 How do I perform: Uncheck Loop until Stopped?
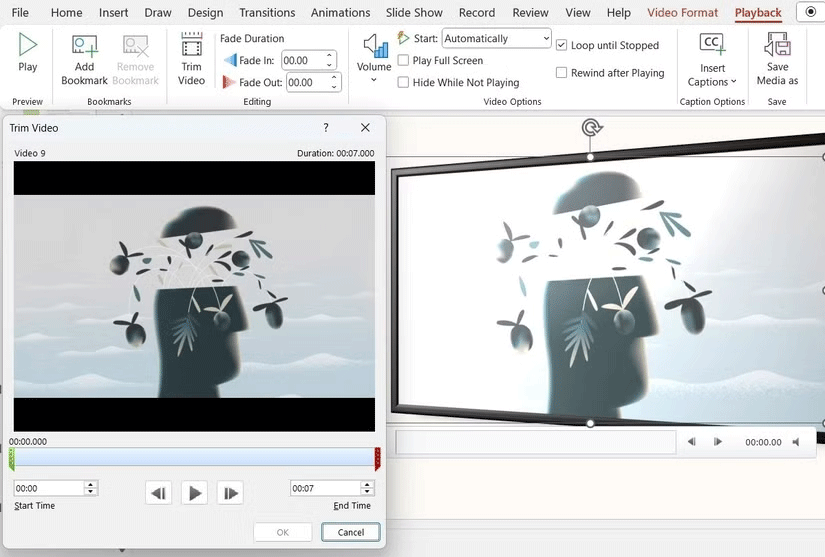[x=562, y=46]
